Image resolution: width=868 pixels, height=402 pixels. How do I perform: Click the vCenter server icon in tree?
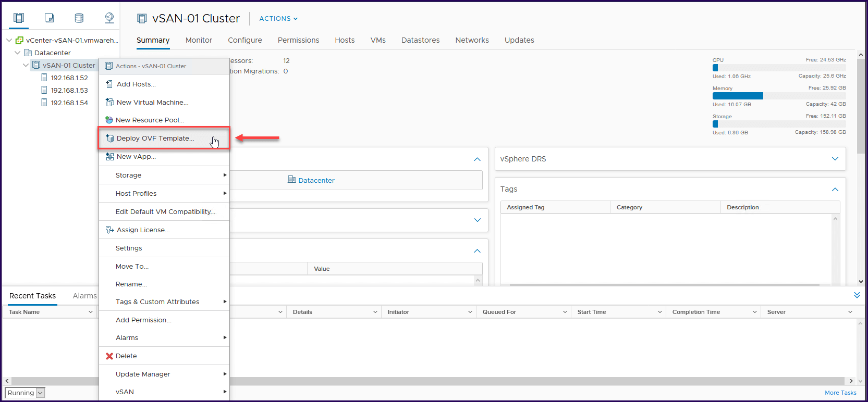(x=19, y=40)
